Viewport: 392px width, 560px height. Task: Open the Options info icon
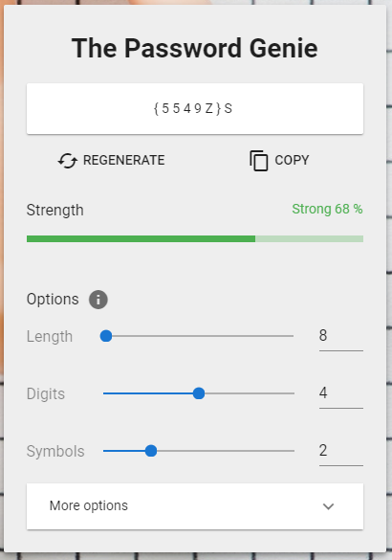(98, 300)
